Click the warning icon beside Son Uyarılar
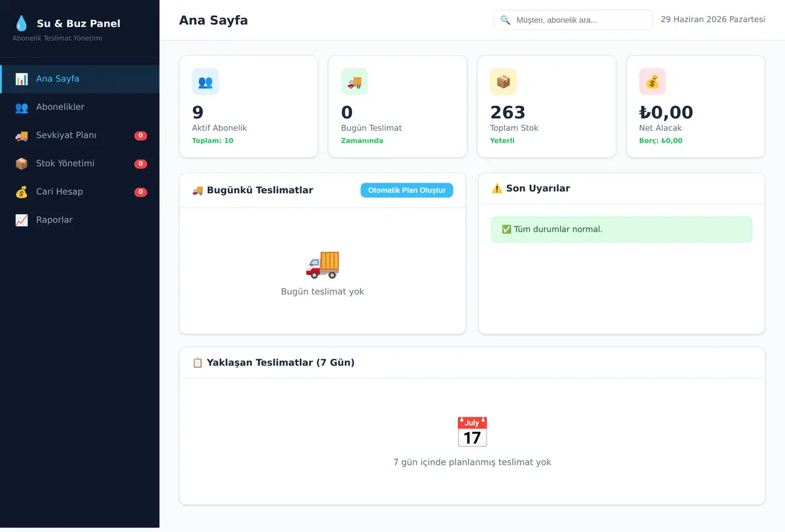 497,188
